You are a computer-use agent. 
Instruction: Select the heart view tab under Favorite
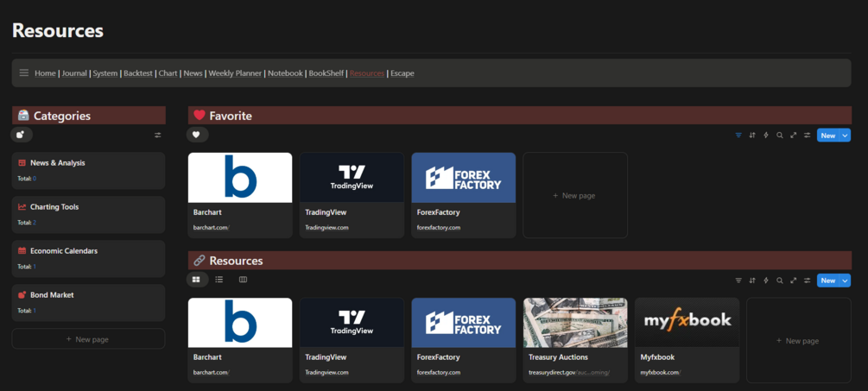(198, 135)
